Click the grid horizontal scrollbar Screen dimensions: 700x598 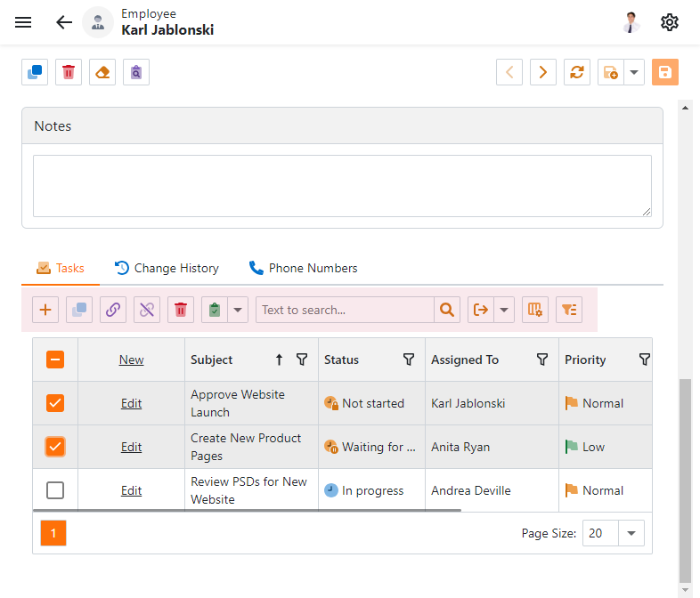click(x=247, y=510)
